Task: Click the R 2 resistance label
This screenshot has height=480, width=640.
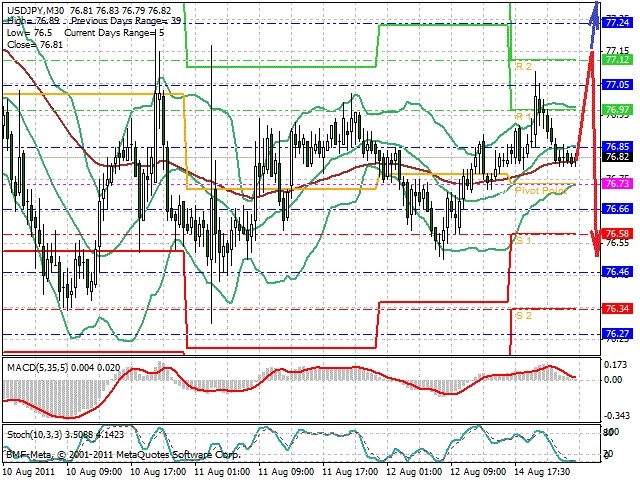Action: pos(524,67)
